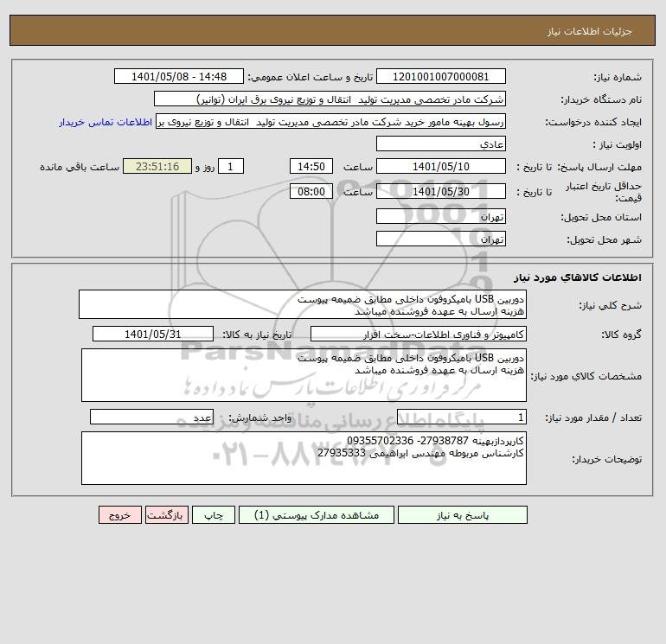The image size is (666, 644).
Task: Click the response deadline date 1401/05/10
Action: 441,167
